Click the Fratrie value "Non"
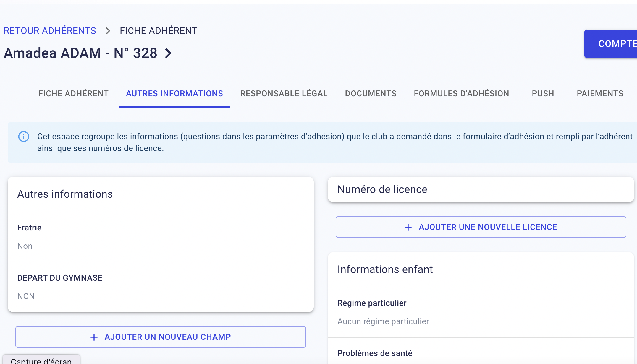The image size is (637, 364). [25, 246]
